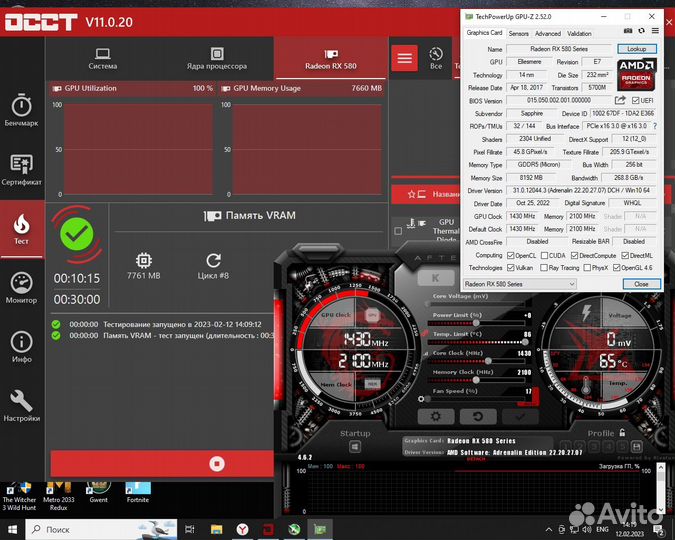
Task: Toggle the CUDA checkbox in GPU-Z
Action: (x=544, y=255)
